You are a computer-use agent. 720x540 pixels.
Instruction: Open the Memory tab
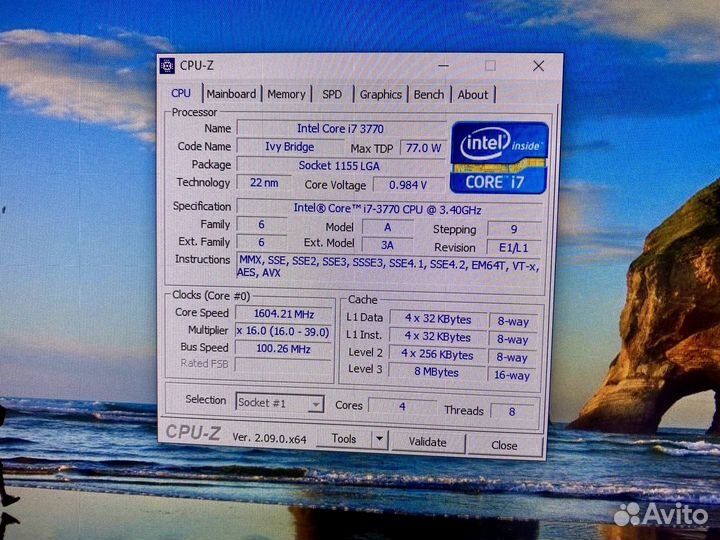point(286,94)
